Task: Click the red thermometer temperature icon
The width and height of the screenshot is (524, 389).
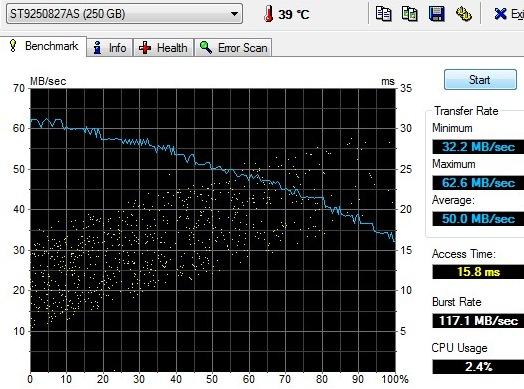Action: point(268,14)
